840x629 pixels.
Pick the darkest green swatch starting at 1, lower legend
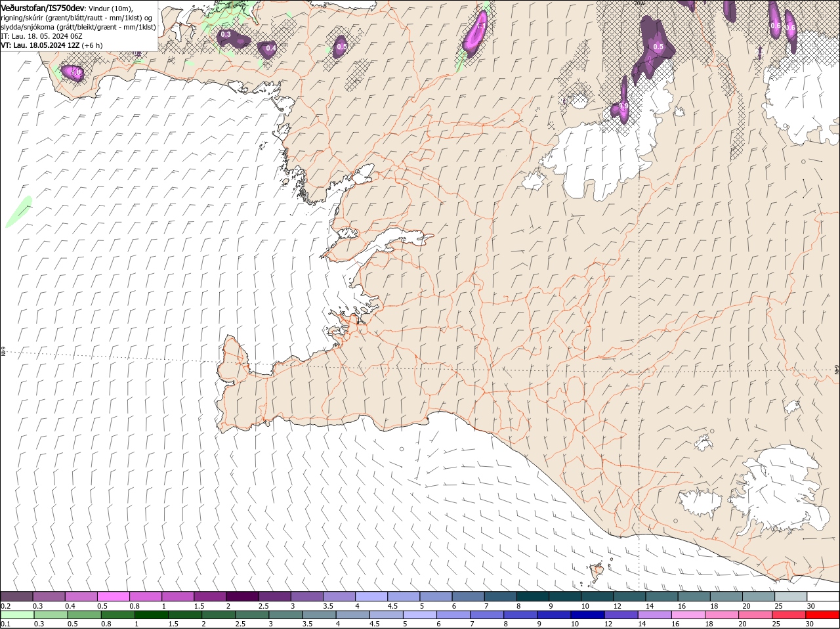[x=151, y=615]
